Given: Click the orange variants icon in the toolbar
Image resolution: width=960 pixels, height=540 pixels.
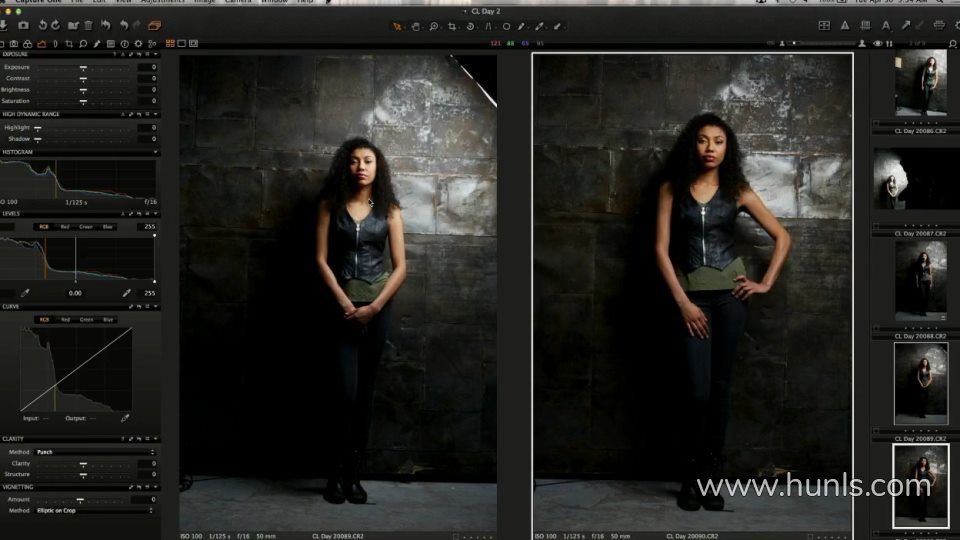Looking at the screenshot, I should coord(154,25).
